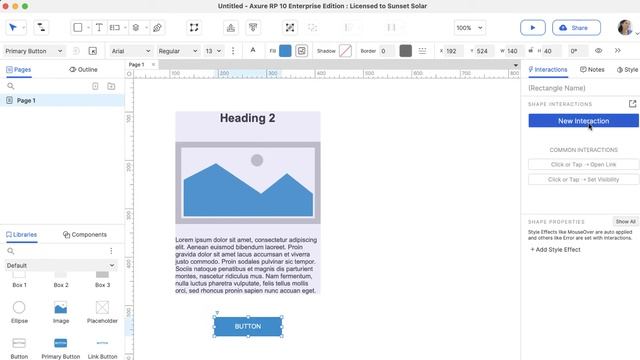
Task: Switch to the Libraries tab
Action: (x=22, y=234)
